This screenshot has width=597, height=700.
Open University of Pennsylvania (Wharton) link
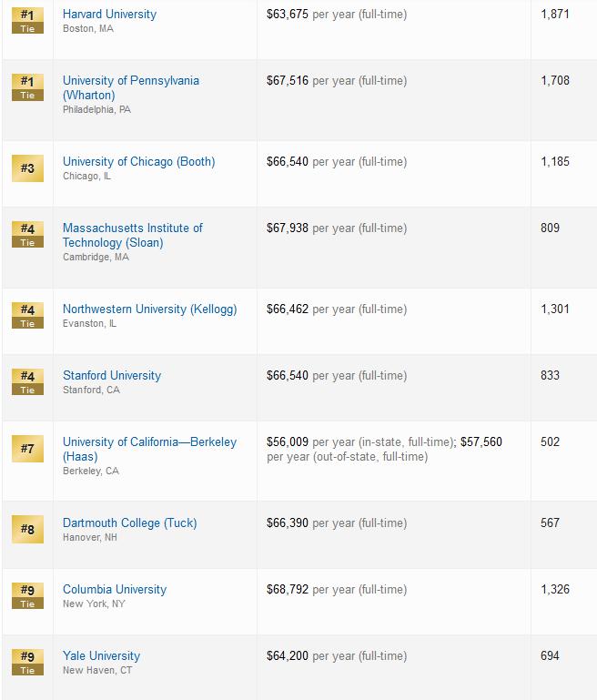pos(131,87)
